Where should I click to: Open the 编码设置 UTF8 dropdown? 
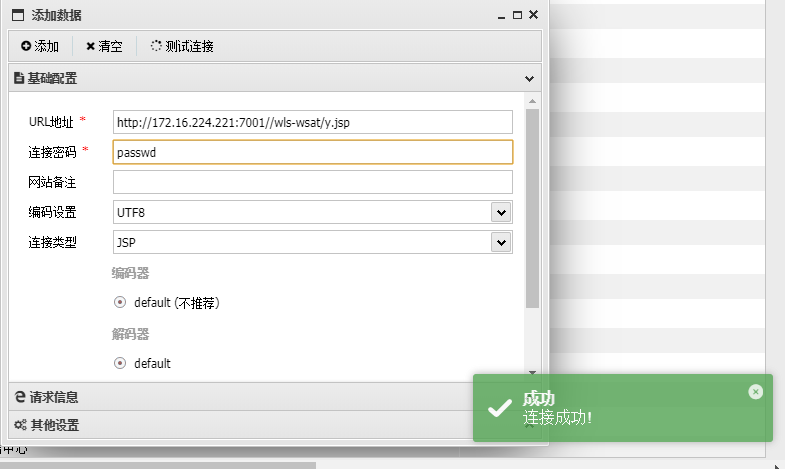point(501,212)
